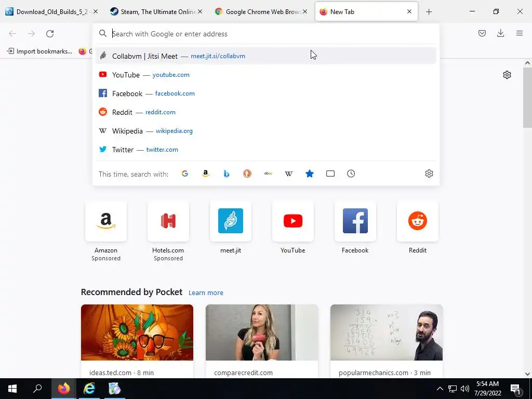Image resolution: width=532 pixels, height=399 pixels.
Task: Switch to Google Chrome Web Browser tab
Action: point(261,12)
